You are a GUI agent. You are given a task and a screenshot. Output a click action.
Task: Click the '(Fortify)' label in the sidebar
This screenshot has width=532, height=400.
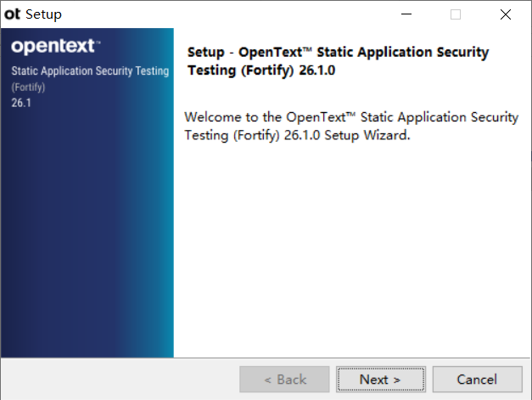point(28,87)
